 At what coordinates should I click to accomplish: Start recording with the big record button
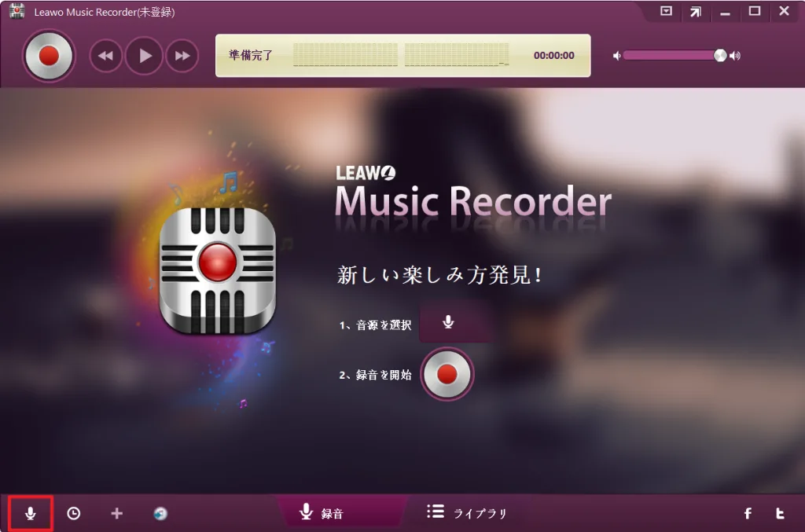[49, 55]
